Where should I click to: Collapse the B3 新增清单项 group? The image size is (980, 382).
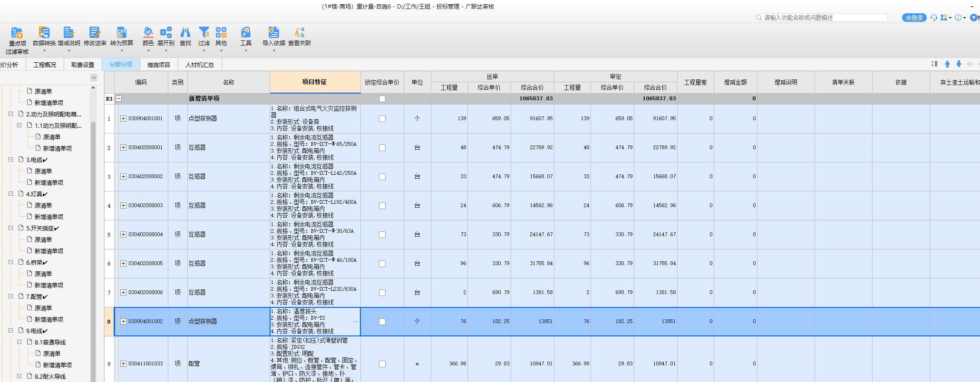pos(119,99)
